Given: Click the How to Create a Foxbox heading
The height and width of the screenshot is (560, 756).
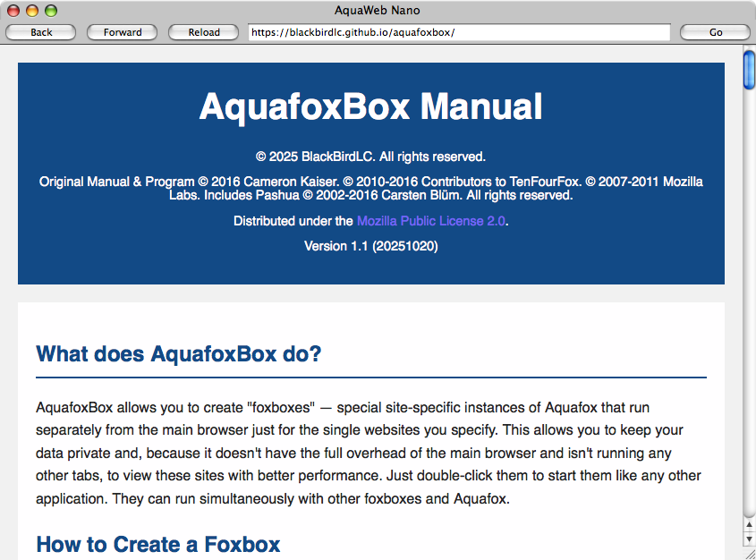Looking at the screenshot, I should (157, 545).
